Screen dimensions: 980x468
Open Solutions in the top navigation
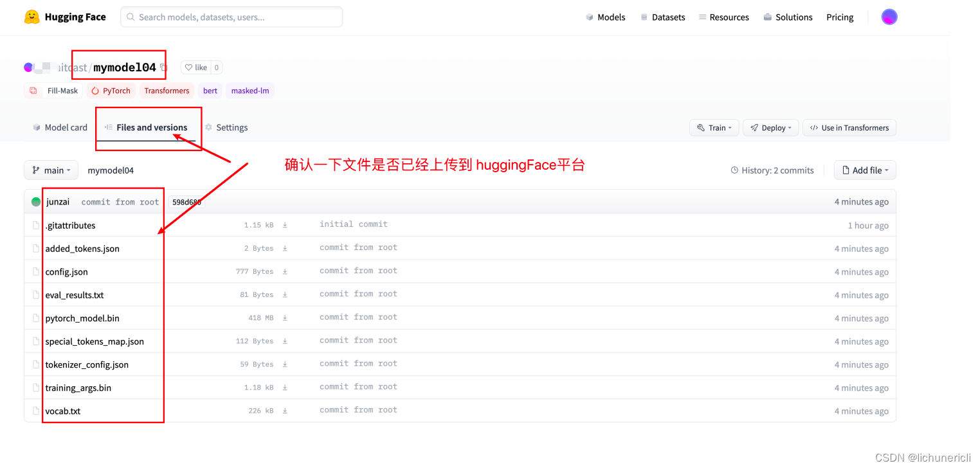pos(788,17)
